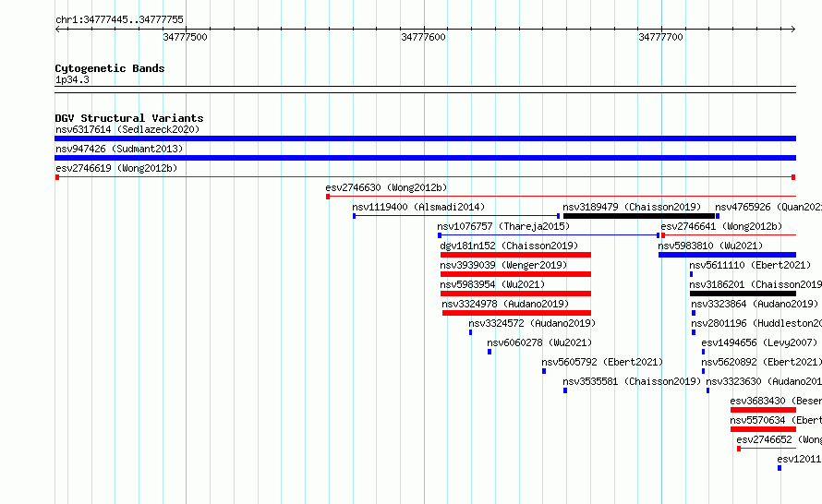This screenshot has height=504, width=822.
Task: Click black bar under nsv3186201
Action: (x=743, y=294)
